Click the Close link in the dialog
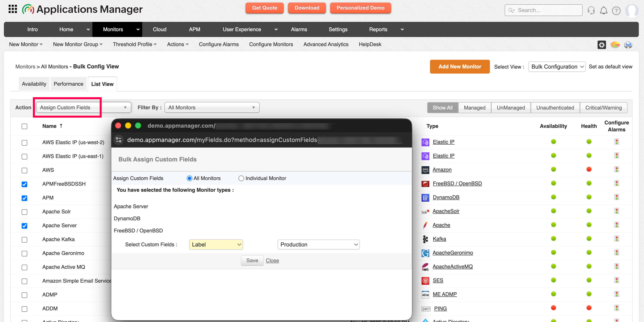This screenshot has width=644, height=322. [272, 261]
